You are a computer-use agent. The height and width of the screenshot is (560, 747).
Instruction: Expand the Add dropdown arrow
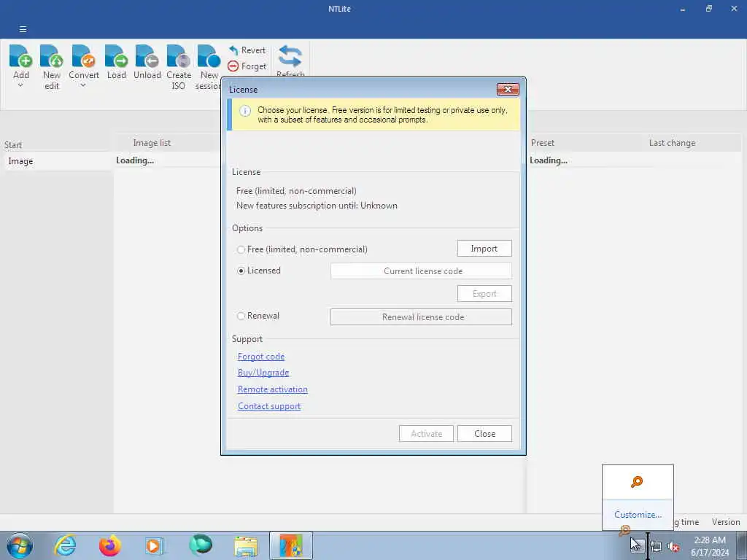20,85
